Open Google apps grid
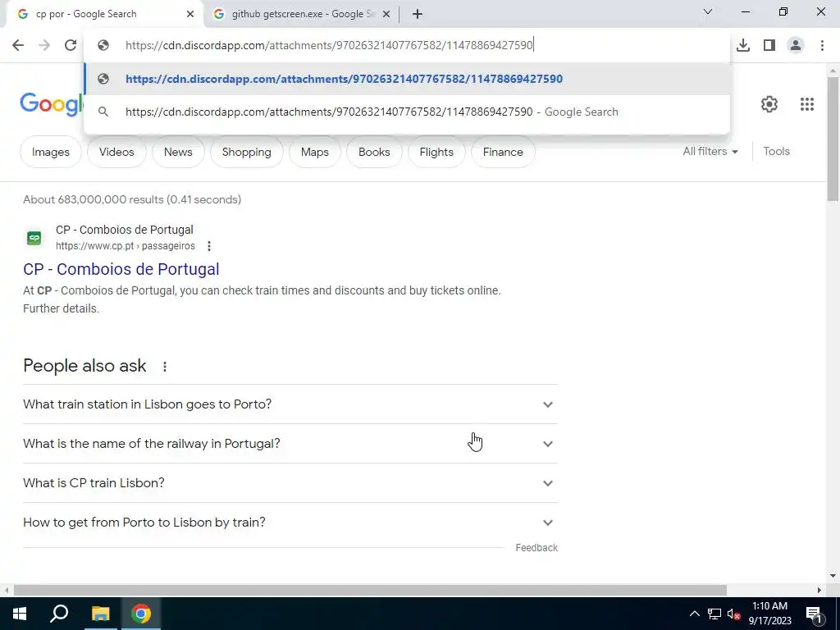This screenshot has height=630, width=840. (x=807, y=104)
